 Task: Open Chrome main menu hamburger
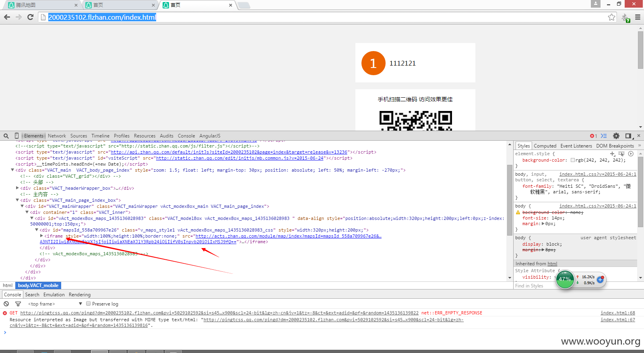pyautogui.click(x=638, y=17)
